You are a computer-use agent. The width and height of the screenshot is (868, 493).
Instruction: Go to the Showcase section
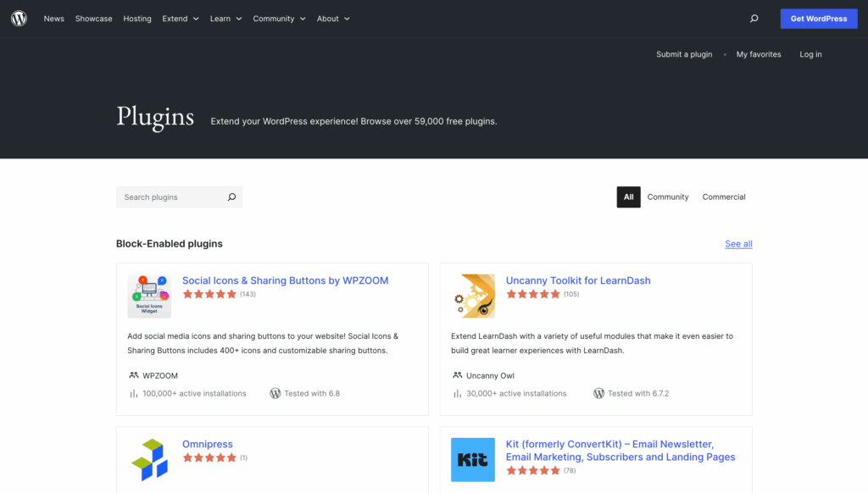click(93, 18)
